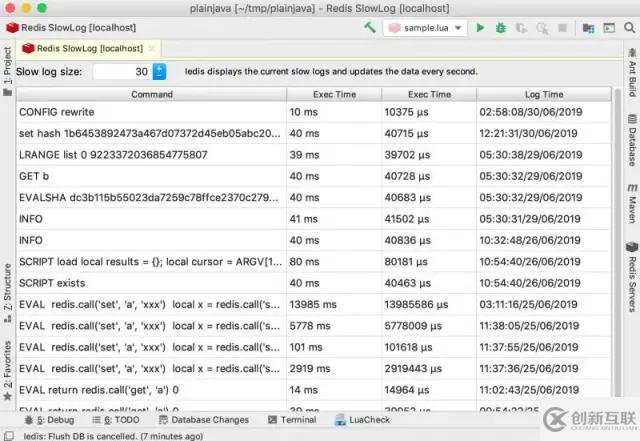Click the macOS green zoom window button

coord(42,8)
